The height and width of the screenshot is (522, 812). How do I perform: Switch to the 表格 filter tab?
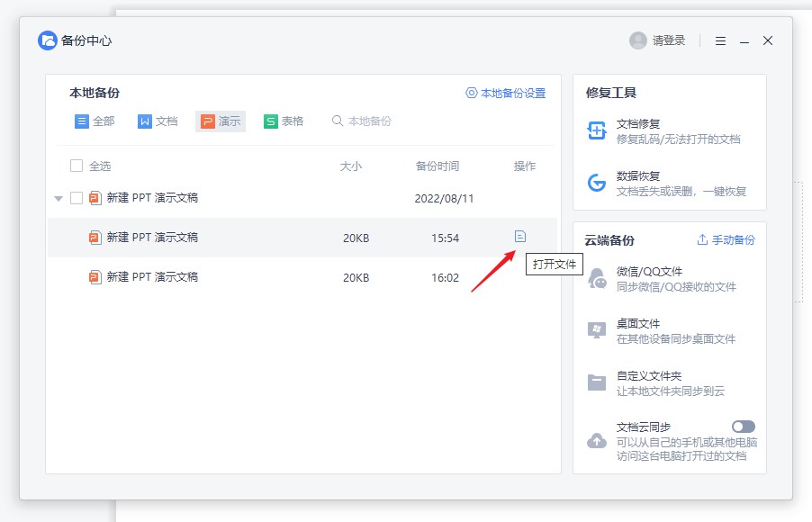pos(284,121)
